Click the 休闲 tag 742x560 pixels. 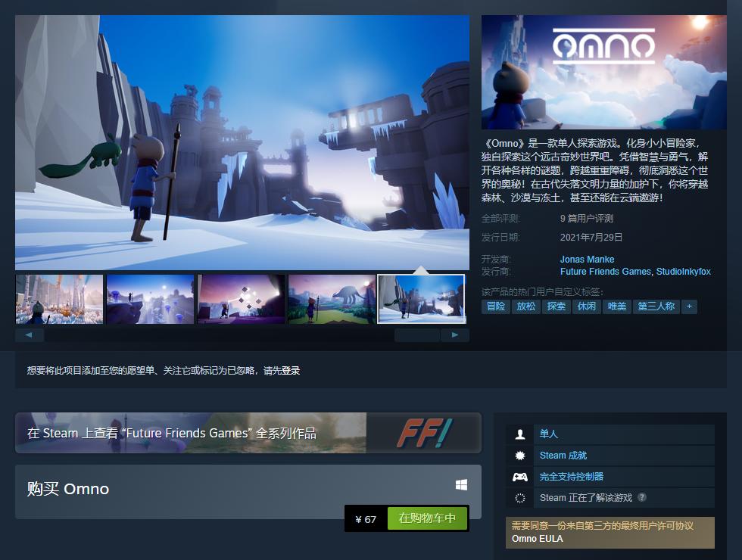pyautogui.click(x=586, y=306)
